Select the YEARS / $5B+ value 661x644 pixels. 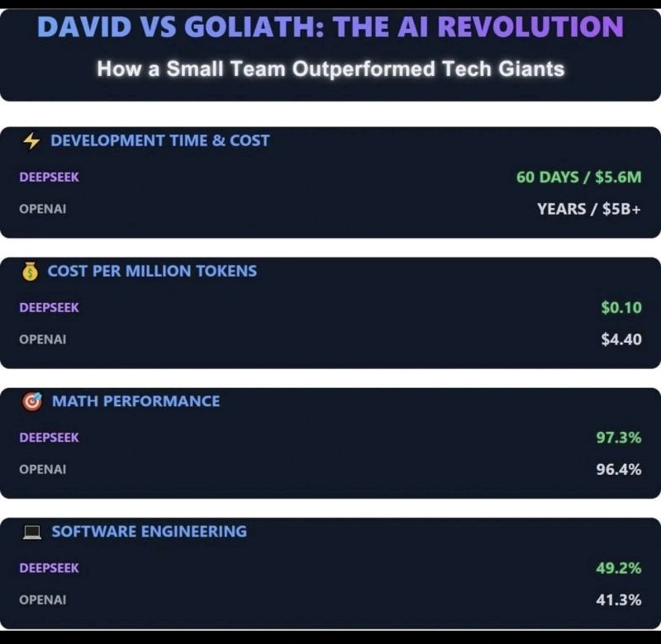[x=589, y=209]
